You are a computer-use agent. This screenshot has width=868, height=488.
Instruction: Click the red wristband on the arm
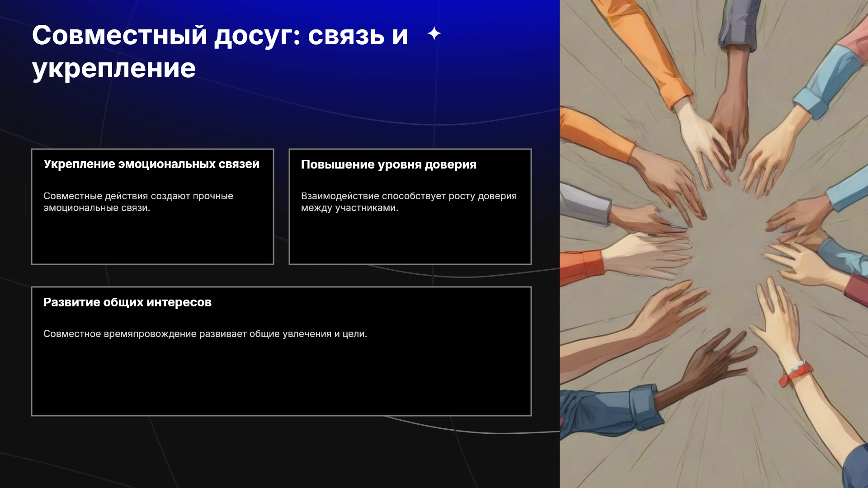[x=796, y=374]
